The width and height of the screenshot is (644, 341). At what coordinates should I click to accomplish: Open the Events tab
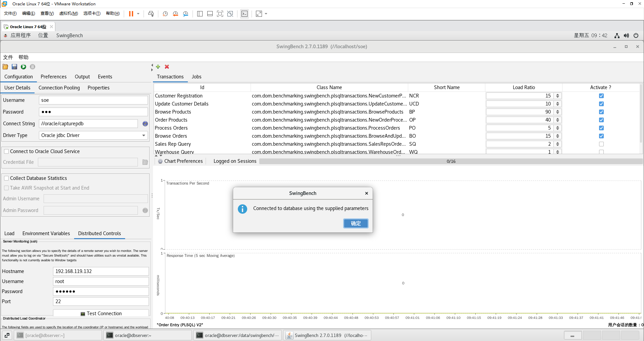[105, 77]
